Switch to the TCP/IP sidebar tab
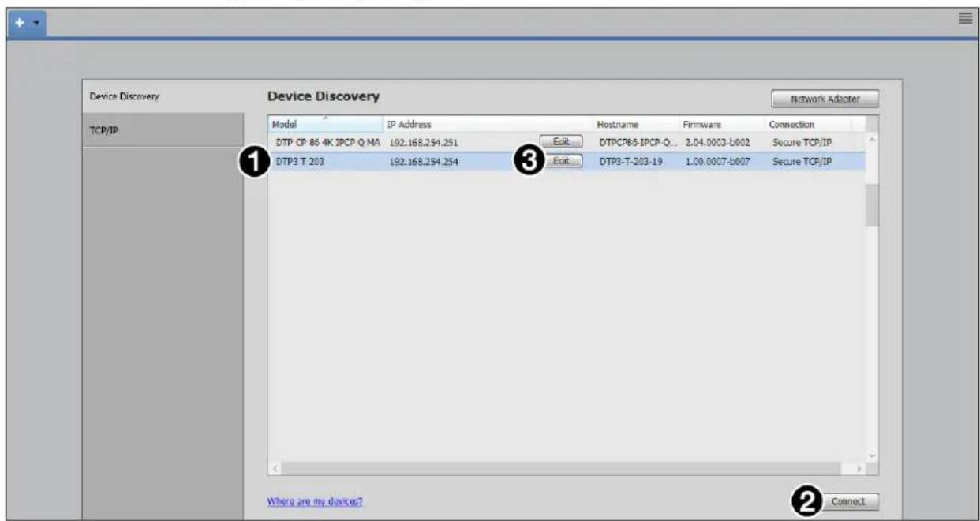This screenshot has height=521, width=980. coord(163,130)
